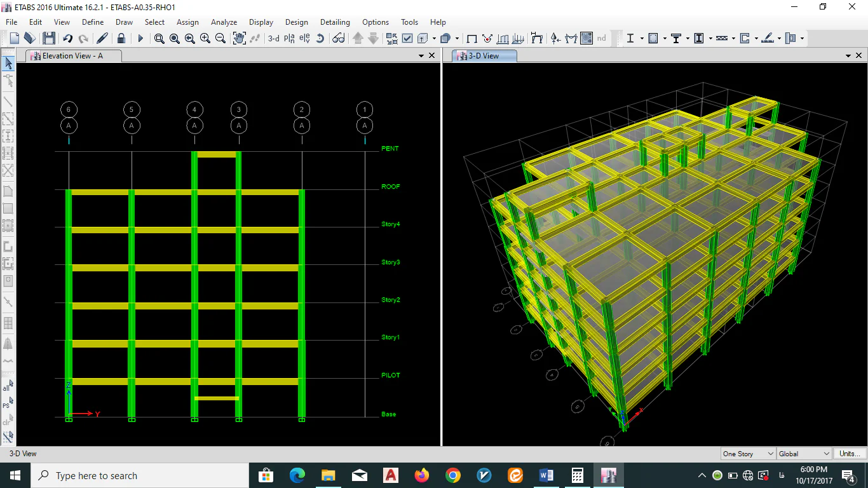Open the Global coordinate system dropdown
Screen dimensions: 868x488
pos(804,454)
